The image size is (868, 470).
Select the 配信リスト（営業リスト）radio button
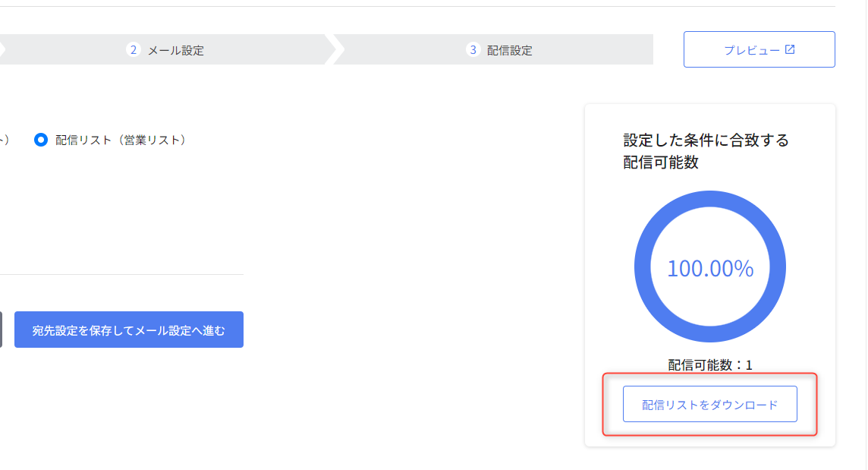(40, 140)
